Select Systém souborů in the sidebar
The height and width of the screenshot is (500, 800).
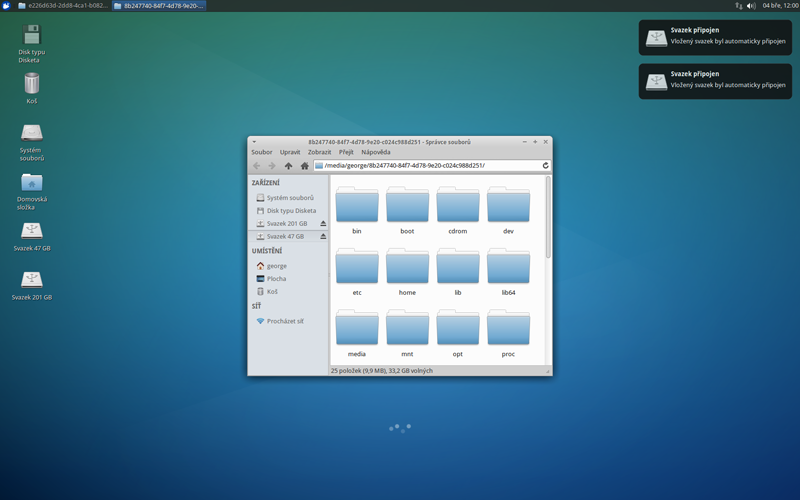[x=289, y=198]
